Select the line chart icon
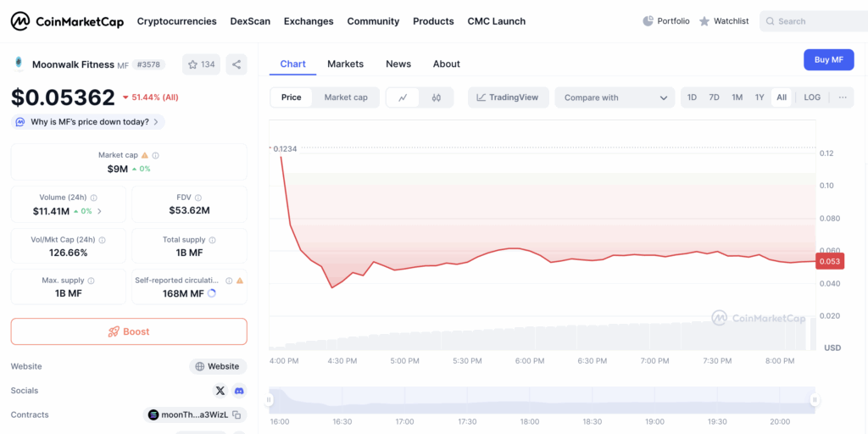Viewport: 868px width, 434px height. (x=403, y=97)
